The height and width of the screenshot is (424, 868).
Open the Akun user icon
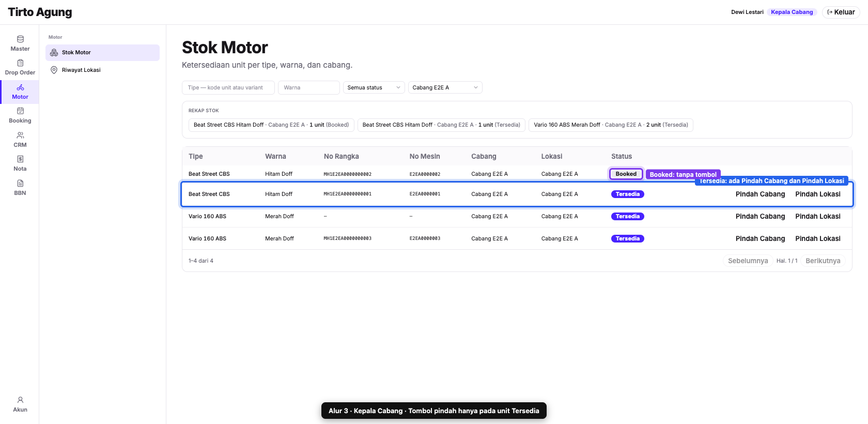[20, 400]
